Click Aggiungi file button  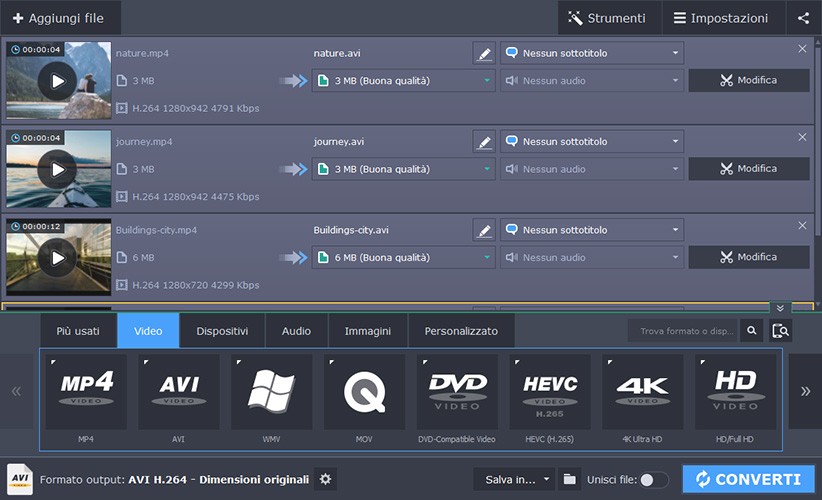60,18
